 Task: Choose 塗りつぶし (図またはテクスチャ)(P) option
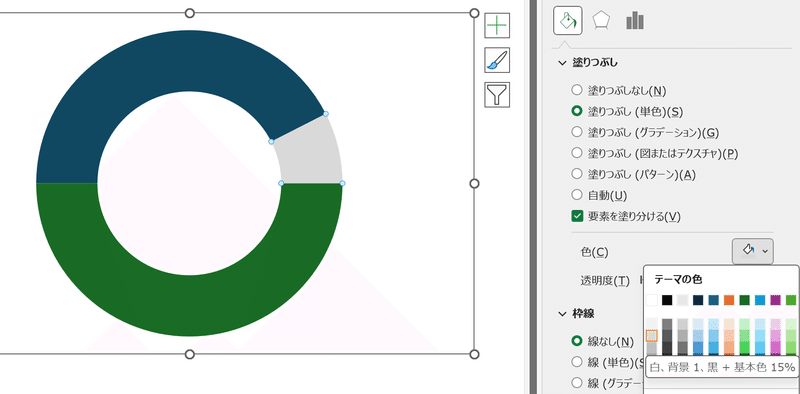pos(577,153)
